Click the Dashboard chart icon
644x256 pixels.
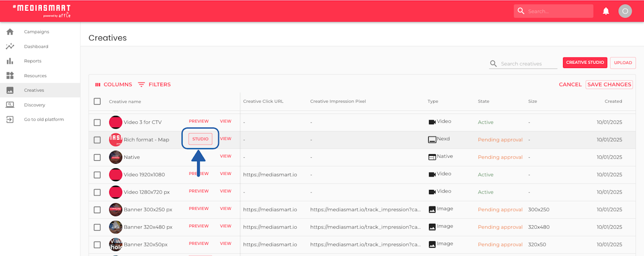10,46
